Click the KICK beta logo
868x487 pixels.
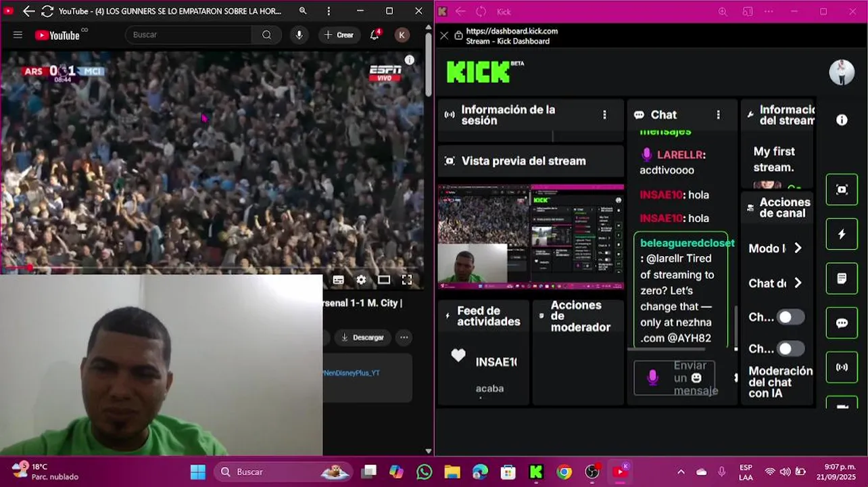click(485, 71)
